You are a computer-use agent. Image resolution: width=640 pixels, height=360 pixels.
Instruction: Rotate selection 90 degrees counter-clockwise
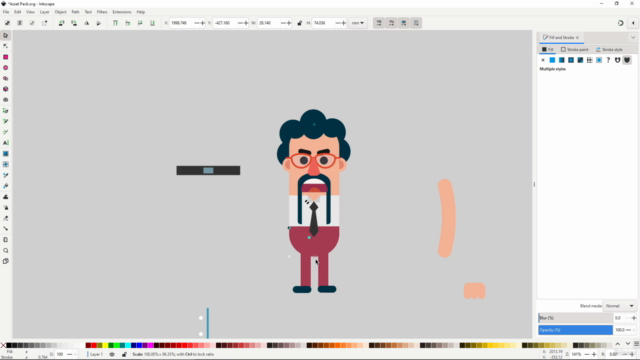point(62,23)
